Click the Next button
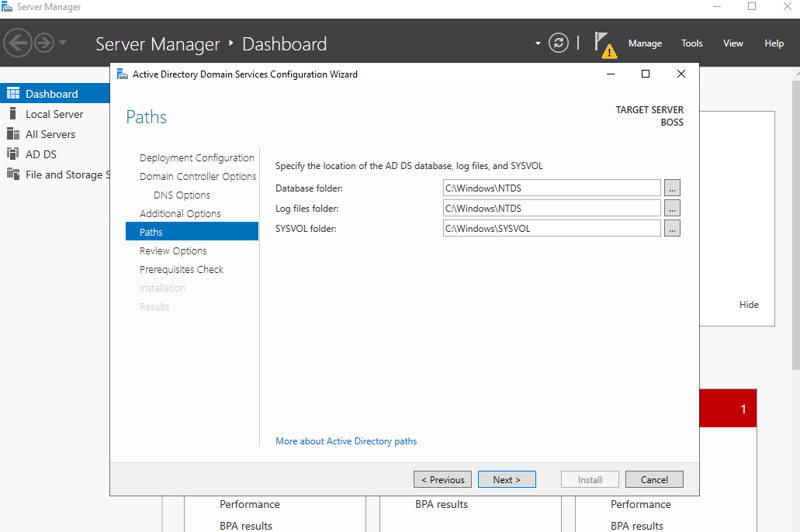Screen dimensions: 800x532 (507, 479)
